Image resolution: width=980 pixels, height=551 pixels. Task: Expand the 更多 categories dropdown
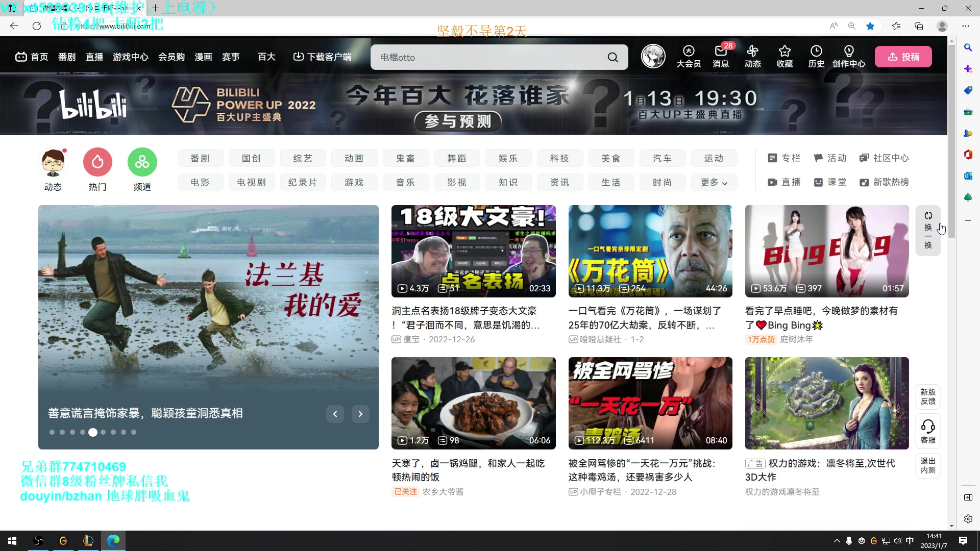pos(714,182)
